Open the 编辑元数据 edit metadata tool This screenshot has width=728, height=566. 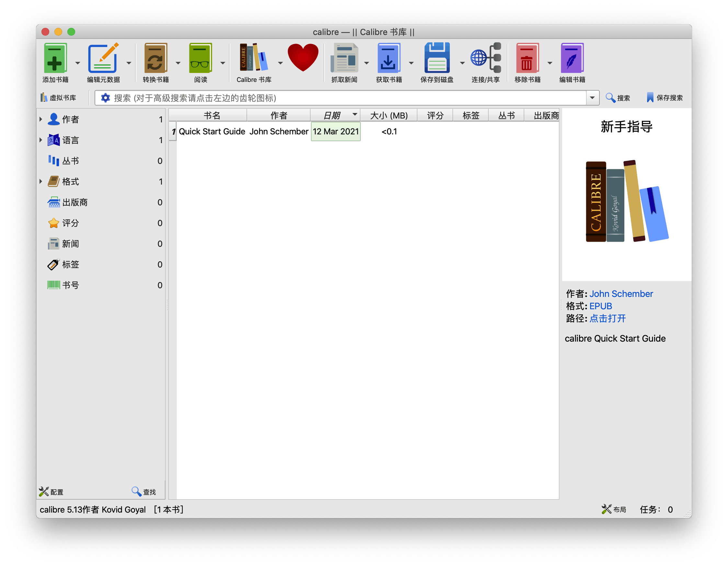pyautogui.click(x=103, y=58)
